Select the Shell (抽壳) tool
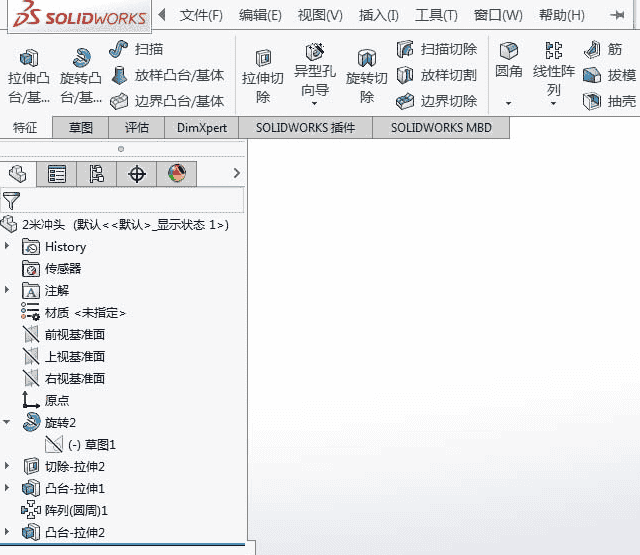 click(610, 101)
